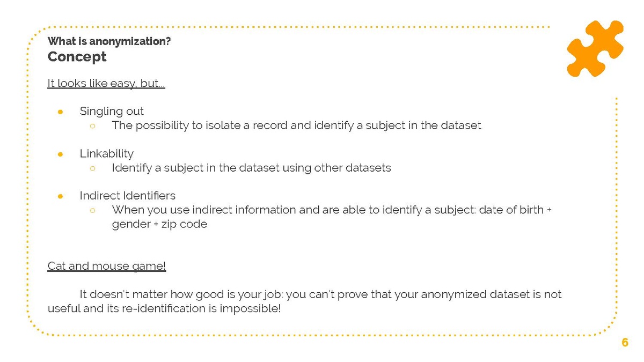Click the 'Linkability' bullet text
This screenshot has height=362, width=644.
(106, 154)
